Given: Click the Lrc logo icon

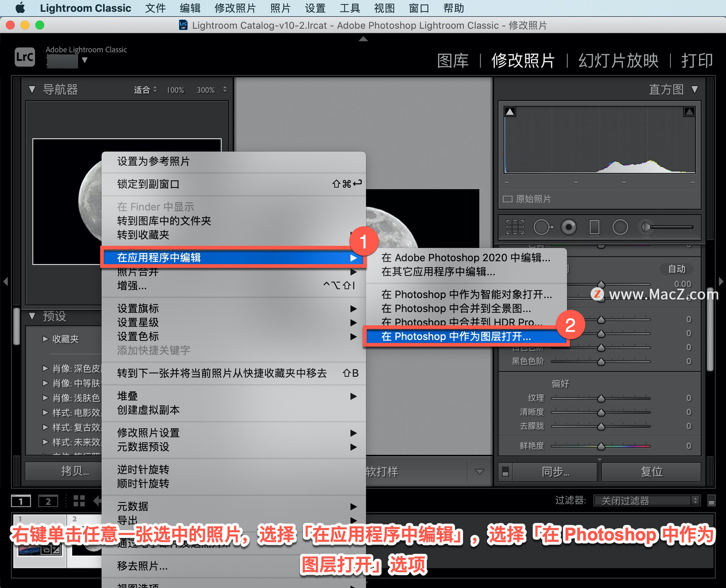Looking at the screenshot, I should 25,57.
